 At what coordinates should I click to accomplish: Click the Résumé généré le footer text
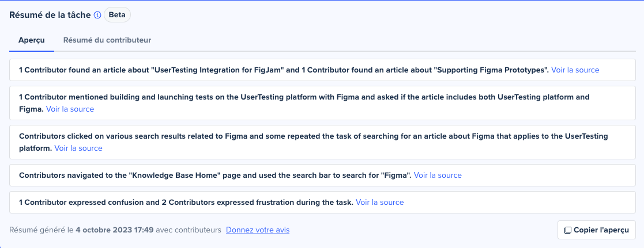point(37,230)
